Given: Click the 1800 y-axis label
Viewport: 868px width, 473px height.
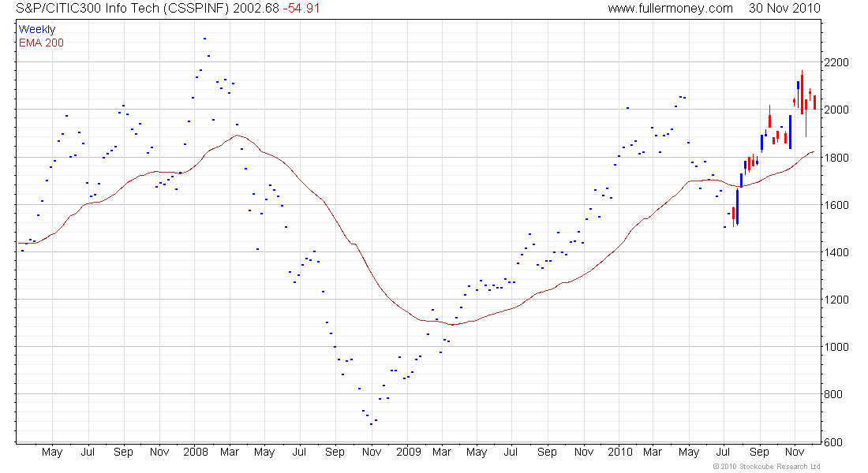Looking at the screenshot, I should pos(836,158).
